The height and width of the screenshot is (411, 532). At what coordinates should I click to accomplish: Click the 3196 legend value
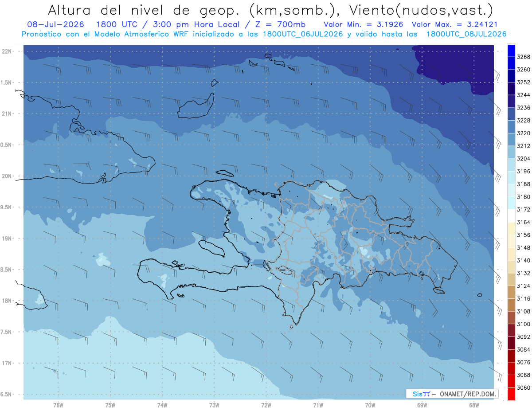click(524, 172)
